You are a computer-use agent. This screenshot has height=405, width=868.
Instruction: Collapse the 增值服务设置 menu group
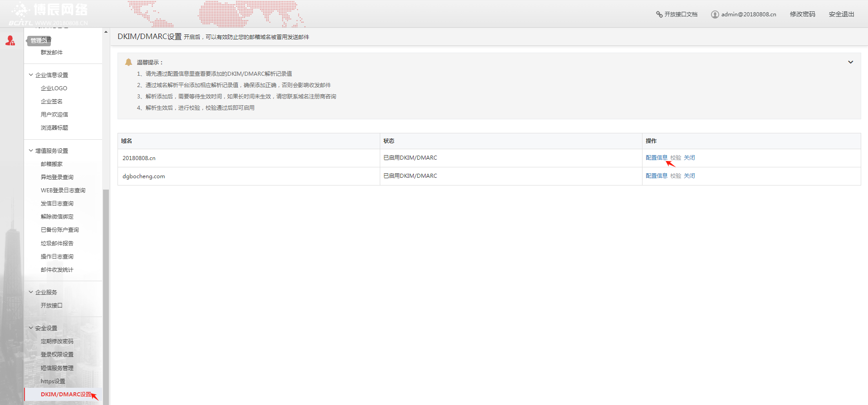point(31,151)
